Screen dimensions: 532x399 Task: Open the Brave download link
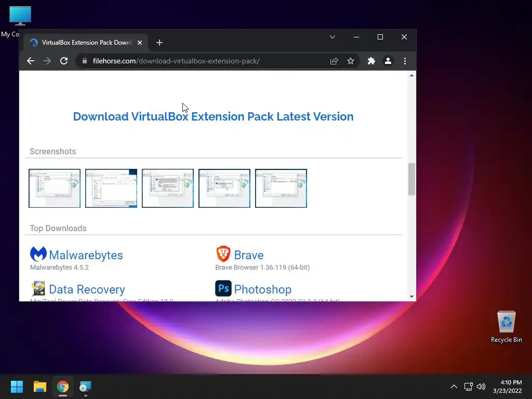pyautogui.click(x=249, y=255)
